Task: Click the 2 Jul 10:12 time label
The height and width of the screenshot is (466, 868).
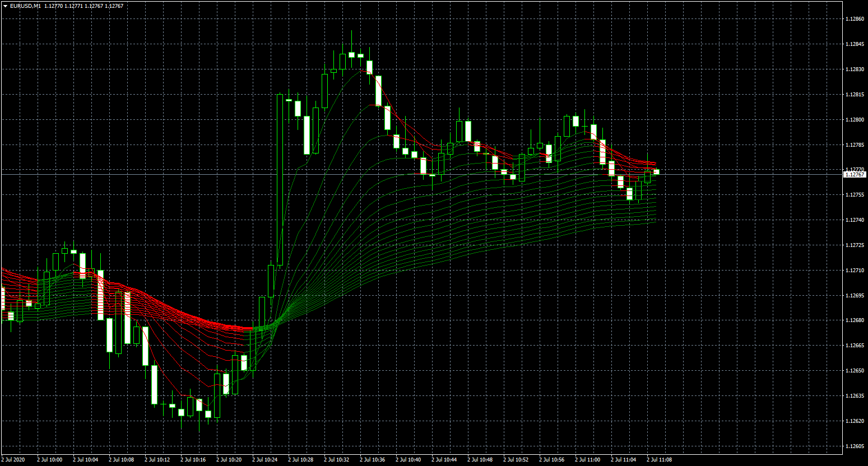Action: click(x=157, y=460)
